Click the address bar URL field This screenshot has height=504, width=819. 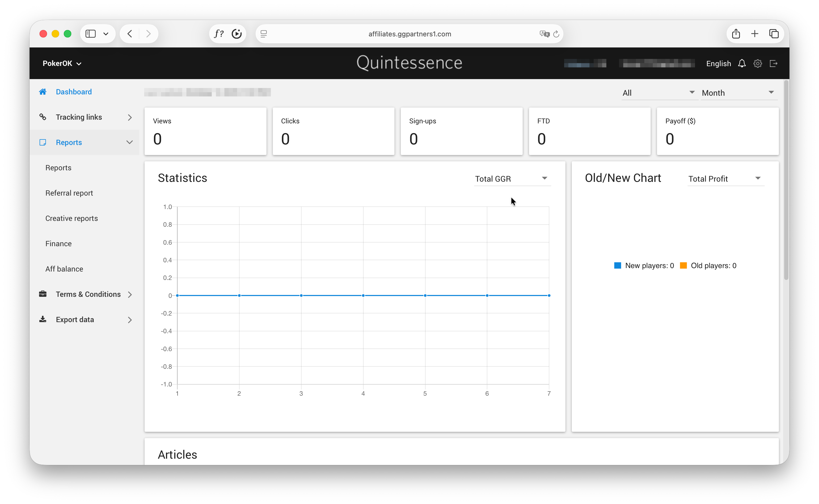click(x=409, y=34)
